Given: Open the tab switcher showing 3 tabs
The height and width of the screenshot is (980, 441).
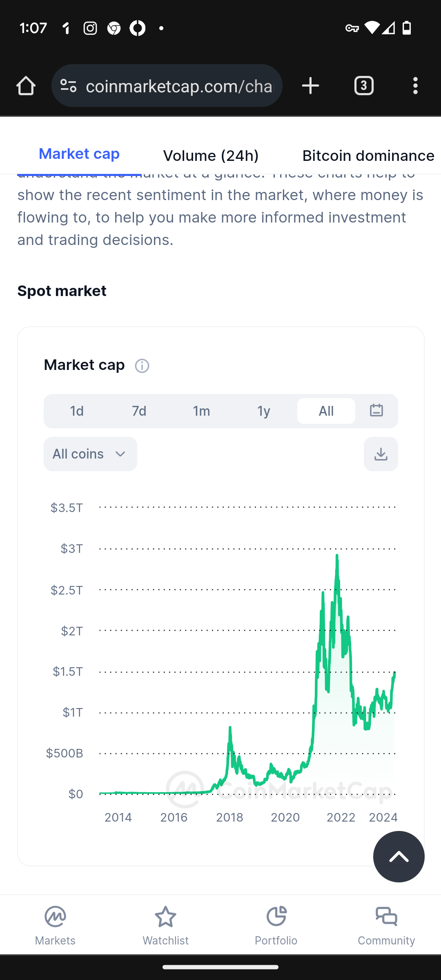Looking at the screenshot, I should pos(364,86).
